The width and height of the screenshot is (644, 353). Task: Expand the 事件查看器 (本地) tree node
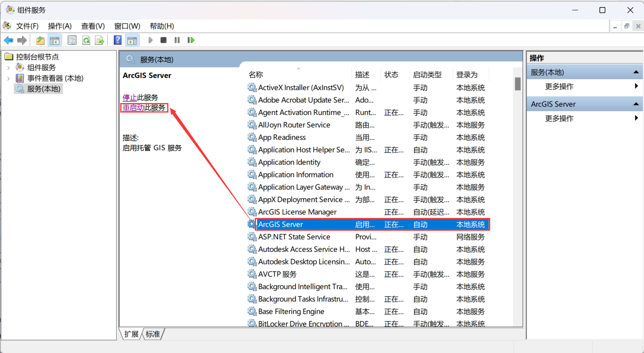(x=8, y=79)
